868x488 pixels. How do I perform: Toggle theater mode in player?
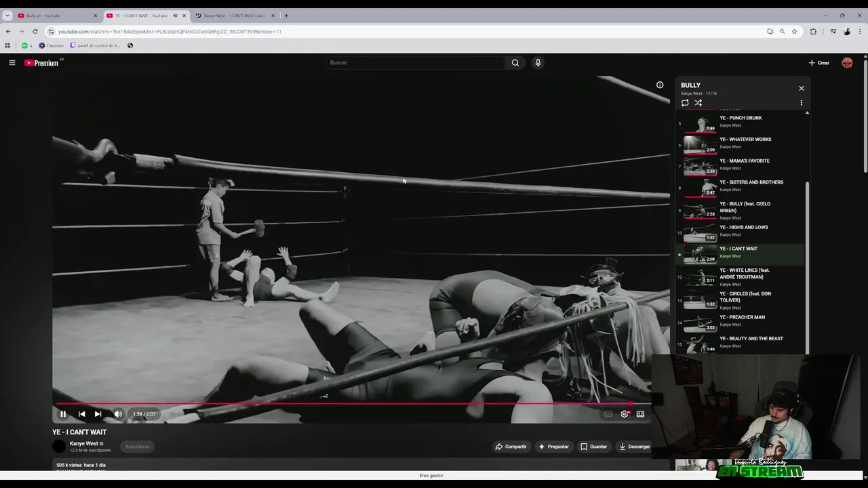(x=640, y=414)
